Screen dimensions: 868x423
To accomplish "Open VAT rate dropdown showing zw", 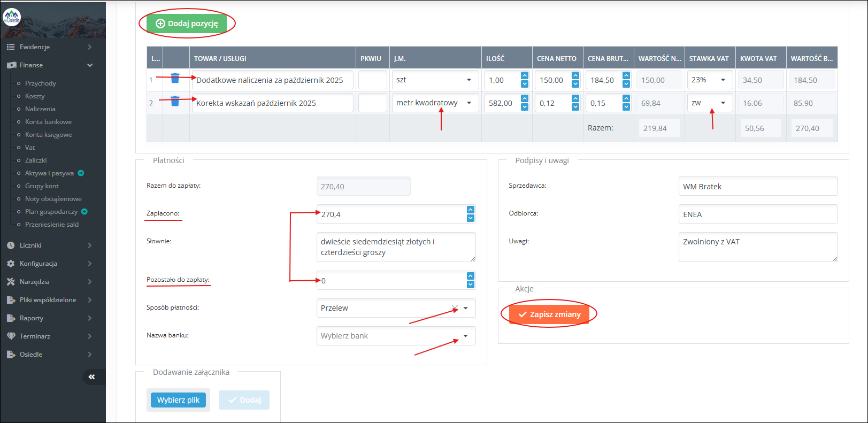I will point(709,103).
